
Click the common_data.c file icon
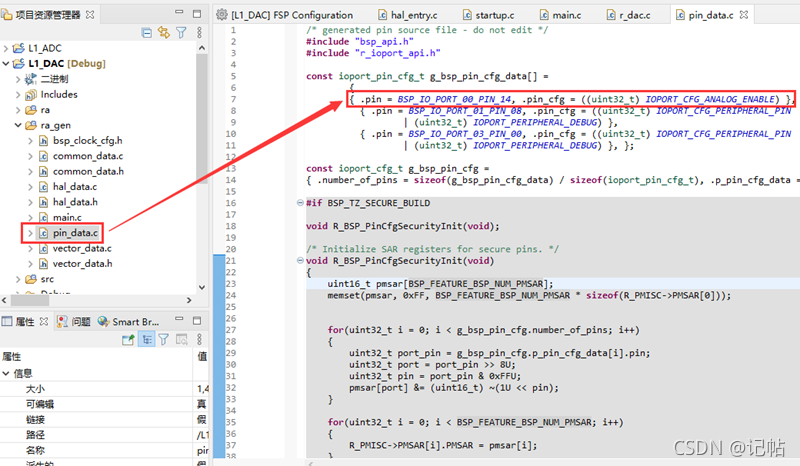tap(44, 156)
